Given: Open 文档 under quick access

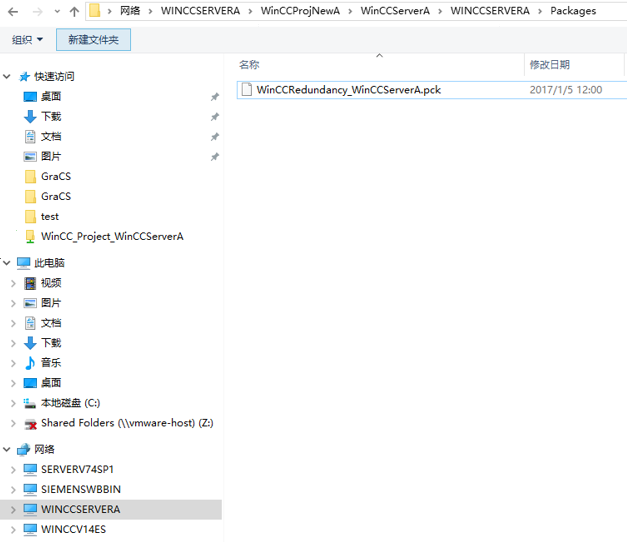Looking at the screenshot, I should coord(51,136).
